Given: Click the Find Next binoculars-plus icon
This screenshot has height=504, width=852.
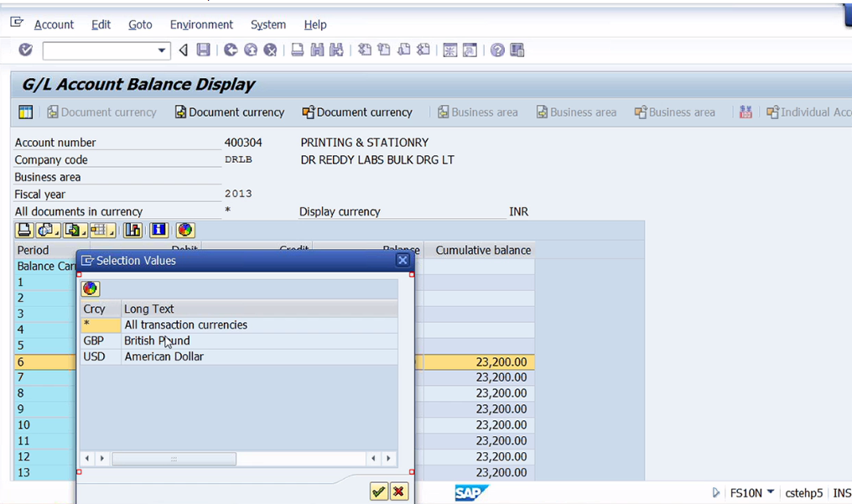Looking at the screenshot, I should pos(336,50).
